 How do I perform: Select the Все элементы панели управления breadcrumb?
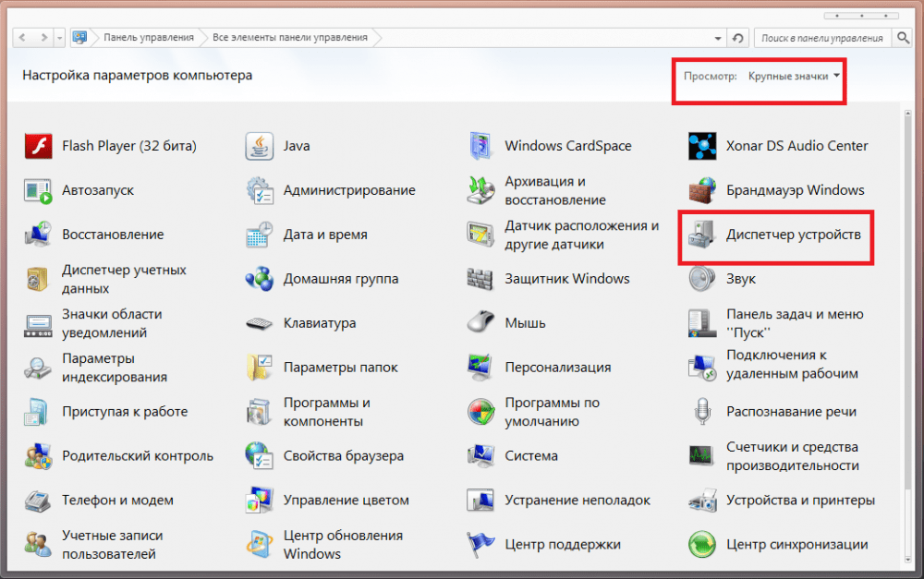coord(289,38)
